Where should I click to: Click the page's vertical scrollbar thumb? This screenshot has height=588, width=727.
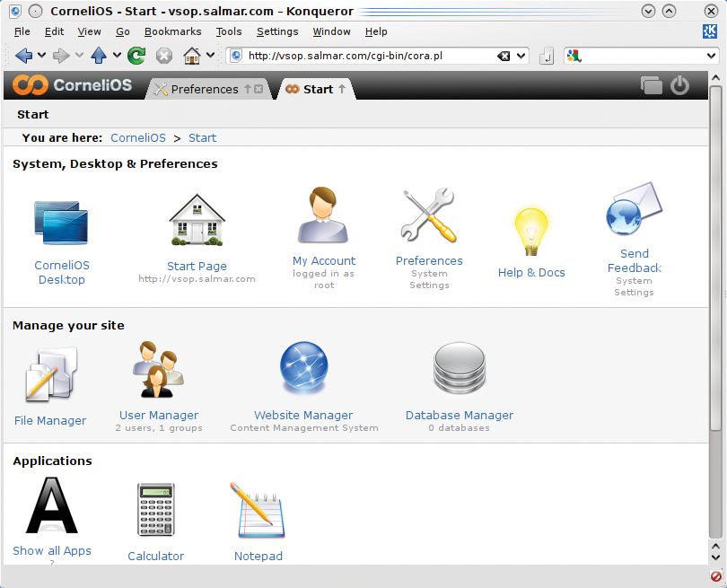coord(716,258)
